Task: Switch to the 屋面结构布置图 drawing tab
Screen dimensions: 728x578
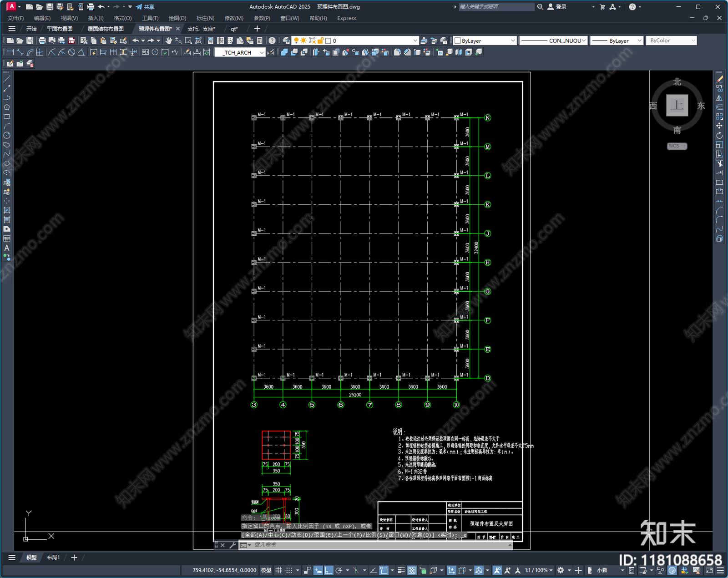Action: pos(105,29)
